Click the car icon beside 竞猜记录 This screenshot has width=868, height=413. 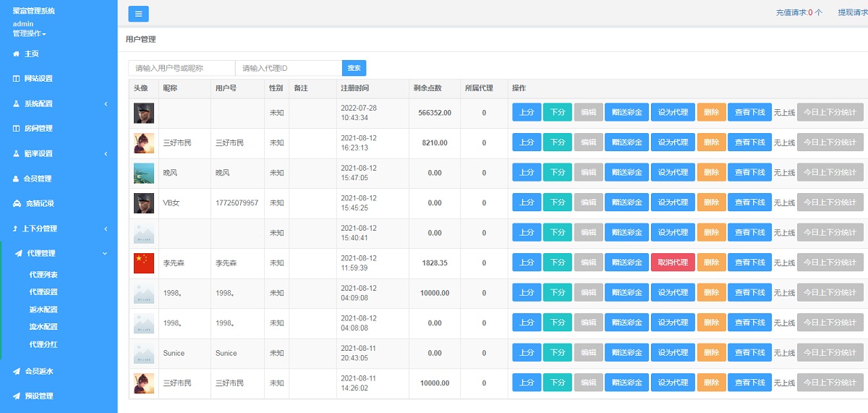(x=16, y=204)
